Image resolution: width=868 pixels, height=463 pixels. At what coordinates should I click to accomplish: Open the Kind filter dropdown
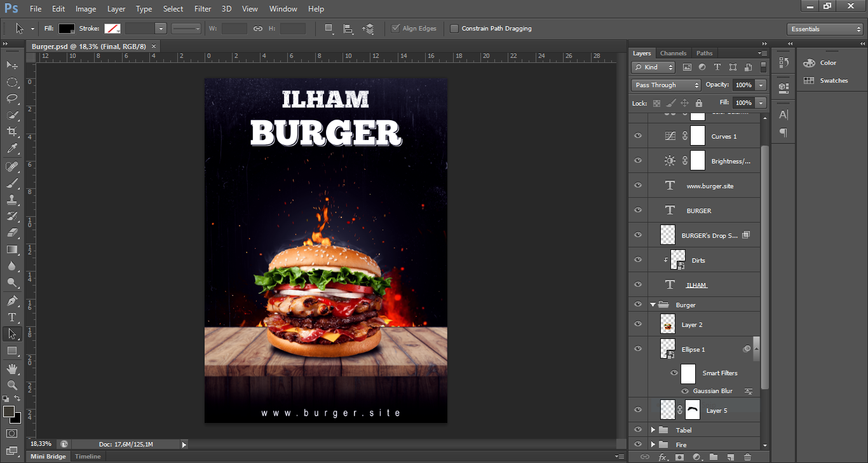(653, 67)
